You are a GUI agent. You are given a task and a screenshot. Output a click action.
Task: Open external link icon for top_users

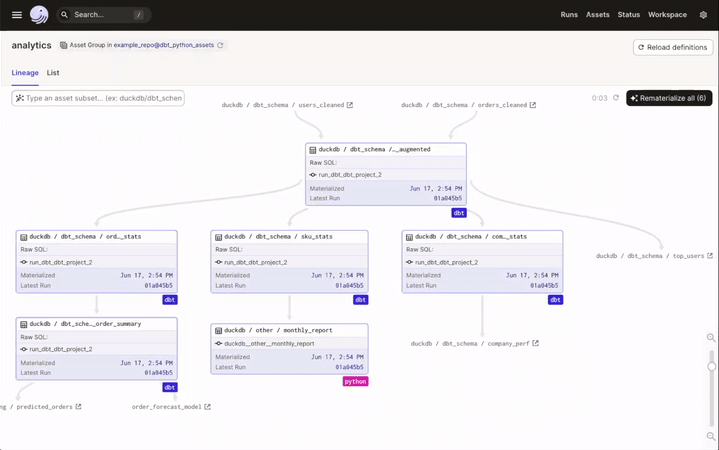pyautogui.click(x=710, y=256)
